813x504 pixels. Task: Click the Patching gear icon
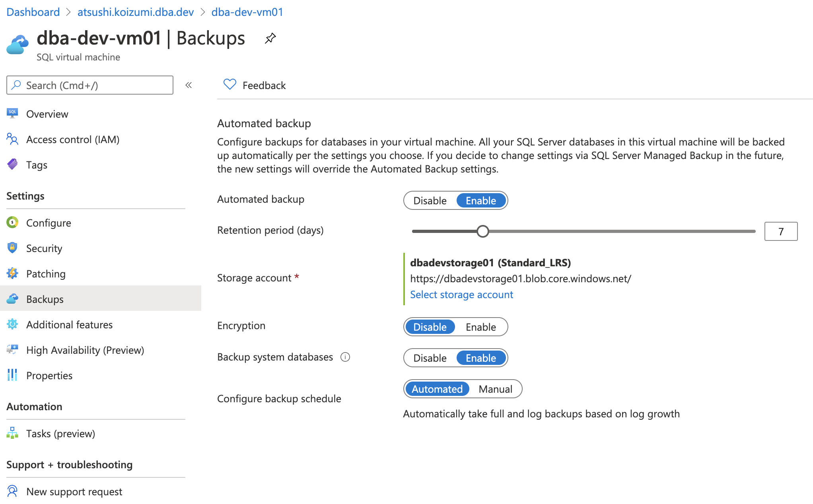(12, 273)
